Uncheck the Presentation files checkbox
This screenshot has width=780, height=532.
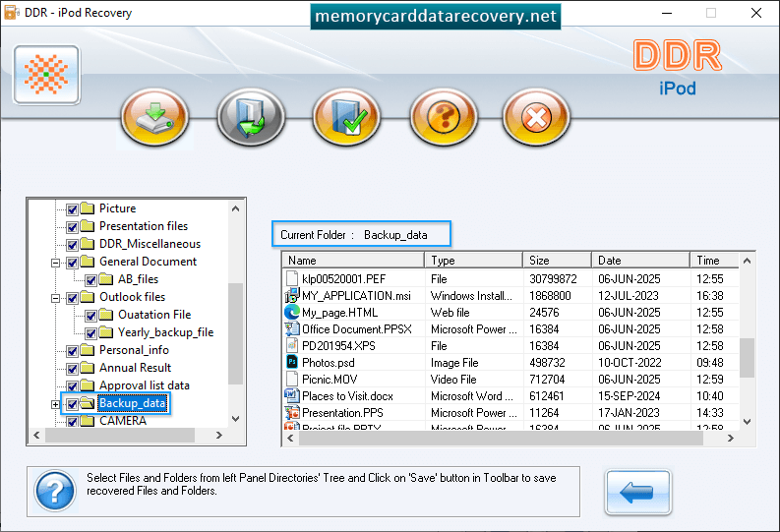(x=72, y=227)
